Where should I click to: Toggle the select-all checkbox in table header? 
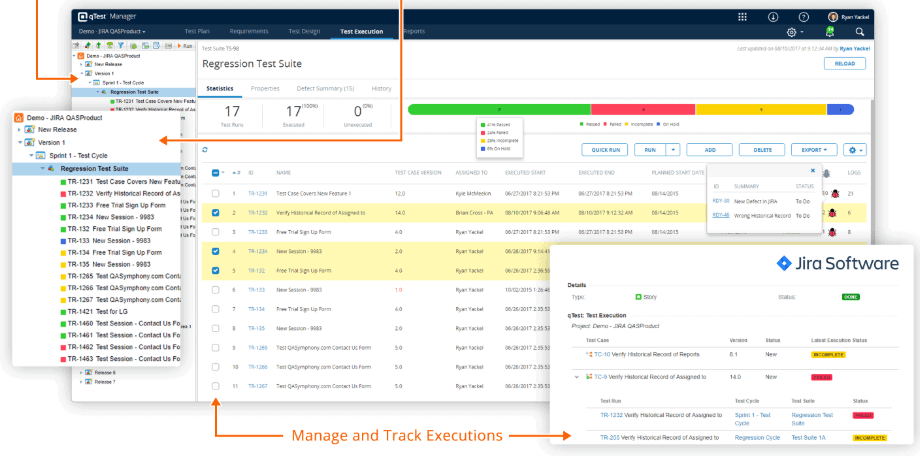[x=215, y=173]
